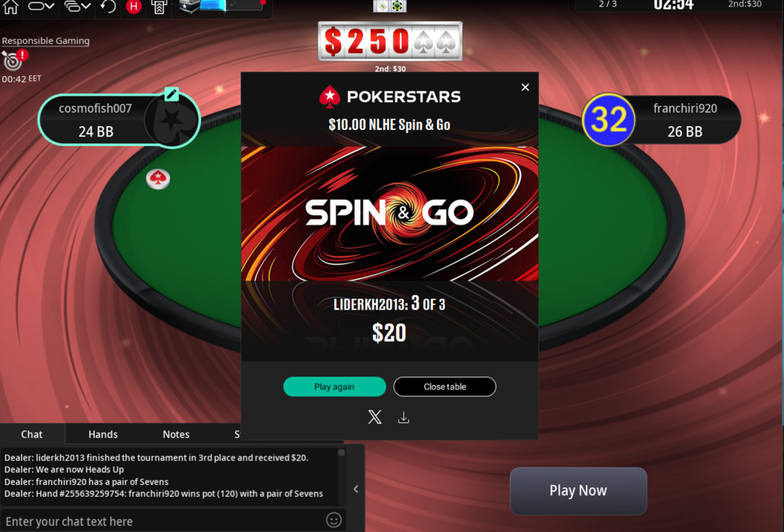The height and width of the screenshot is (532, 784).
Task: Switch to the Notes tab
Action: pyautogui.click(x=176, y=434)
